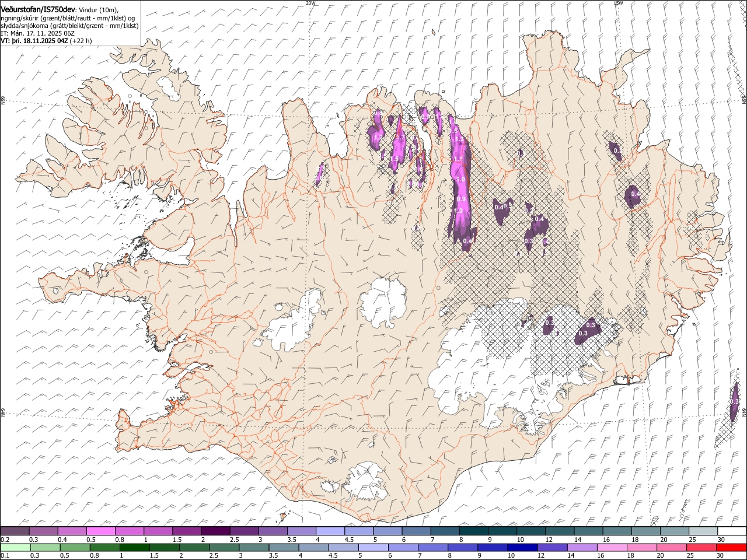Click the white Langjökull glacier west of center

[x=294, y=321]
